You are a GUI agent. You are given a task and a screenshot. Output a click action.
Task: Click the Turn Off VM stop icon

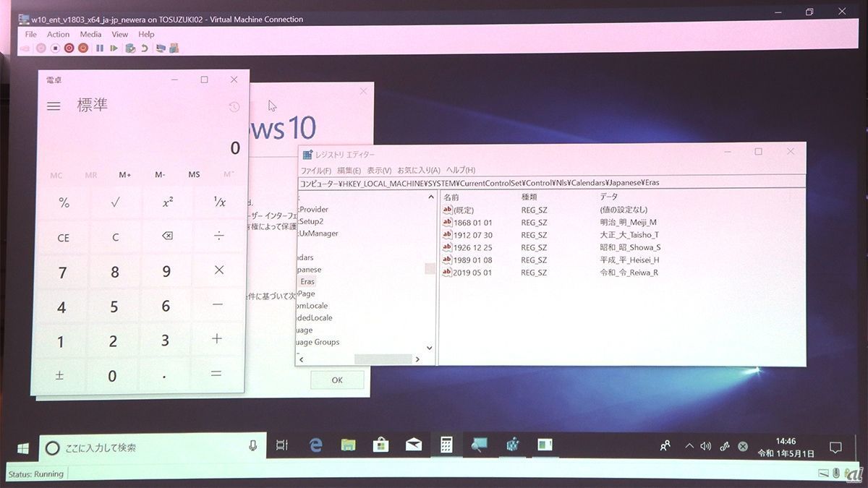point(55,48)
